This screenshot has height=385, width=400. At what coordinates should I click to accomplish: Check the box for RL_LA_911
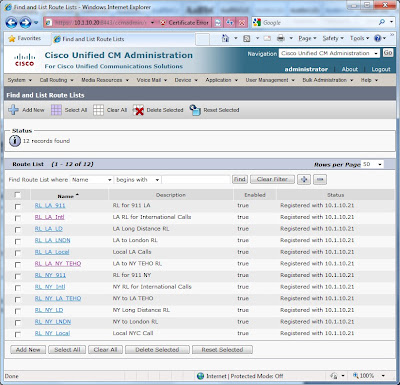(x=18, y=207)
